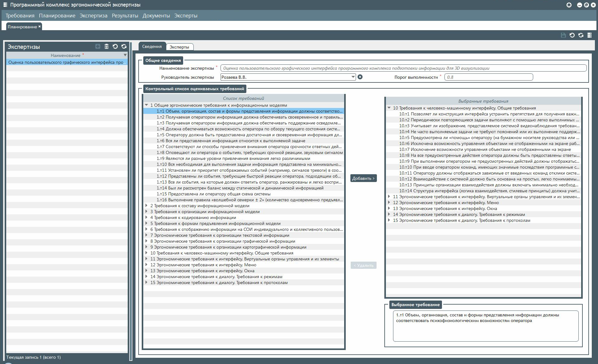This screenshot has width=598, height=364.
Task: Select requirement 1.т2 in the list
Action: point(244,117)
